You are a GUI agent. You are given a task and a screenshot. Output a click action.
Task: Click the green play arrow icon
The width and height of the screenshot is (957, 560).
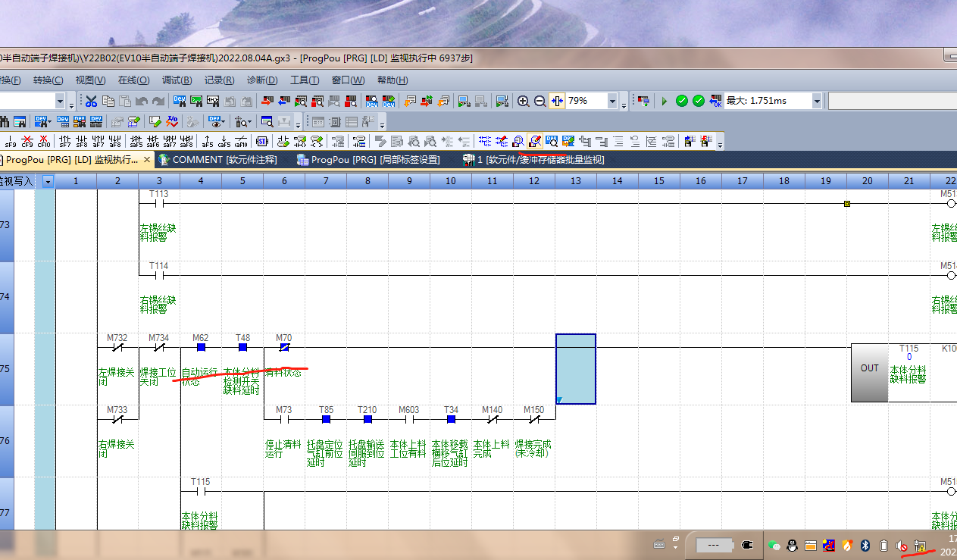tap(664, 101)
